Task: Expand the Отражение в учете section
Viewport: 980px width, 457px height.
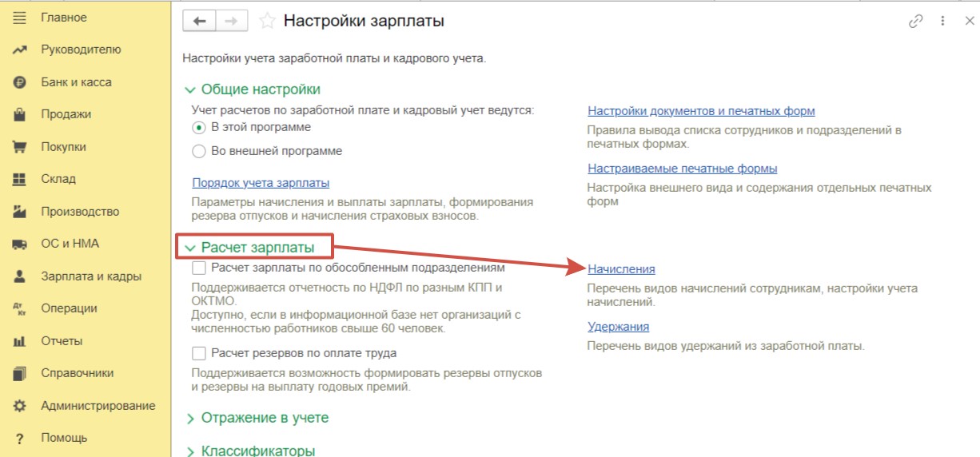Action: click(189, 418)
